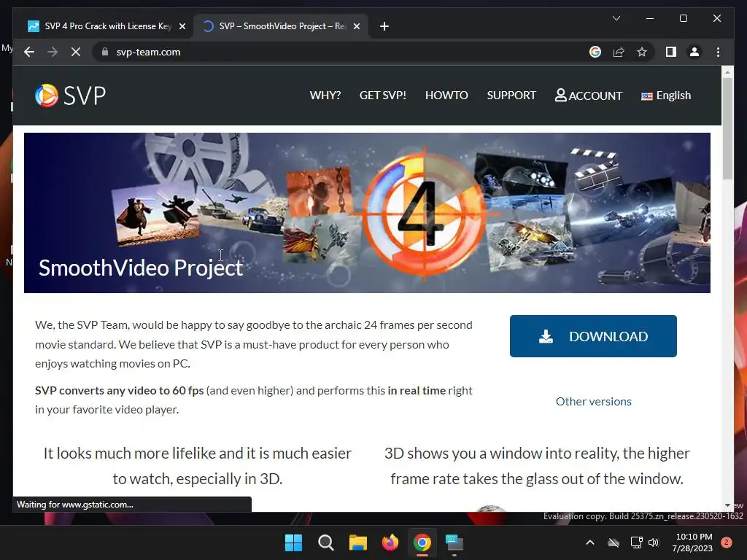Open the last taskbar app next to Chrome
This screenshot has height=560, width=747.
(x=454, y=542)
